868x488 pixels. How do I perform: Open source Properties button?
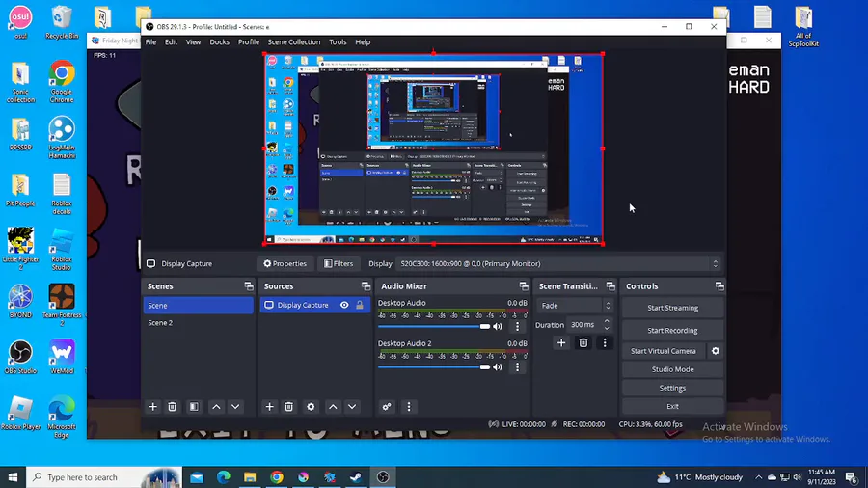point(285,264)
